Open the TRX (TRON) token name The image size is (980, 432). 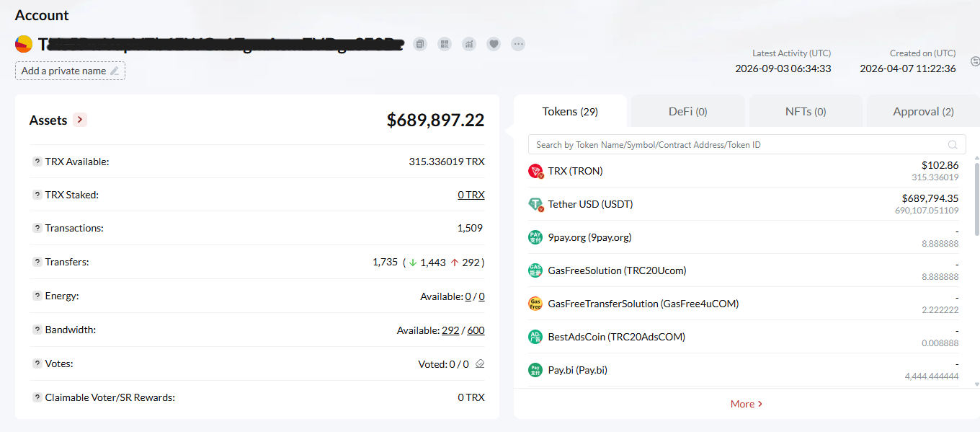[575, 171]
